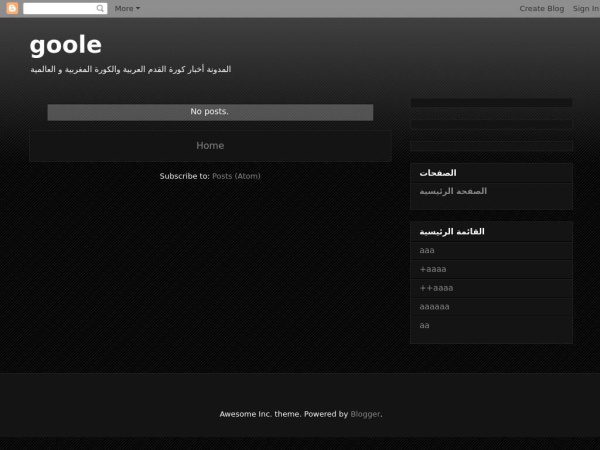Click the goole blog title
The height and width of the screenshot is (450, 600).
pos(66,45)
